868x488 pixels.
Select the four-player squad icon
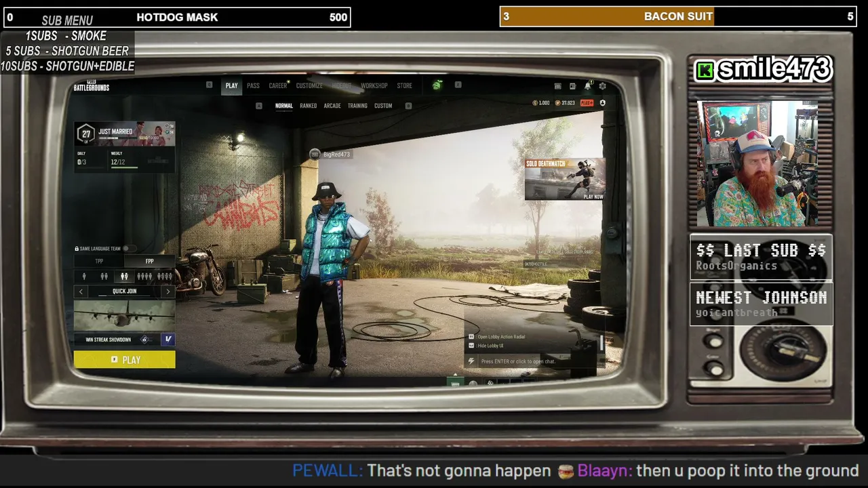[x=144, y=277]
